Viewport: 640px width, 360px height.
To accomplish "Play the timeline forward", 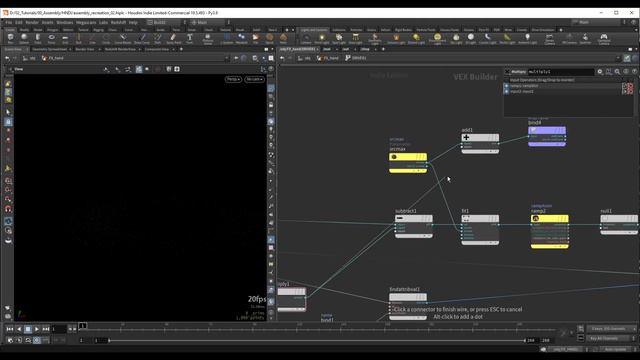I will click(x=37, y=329).
